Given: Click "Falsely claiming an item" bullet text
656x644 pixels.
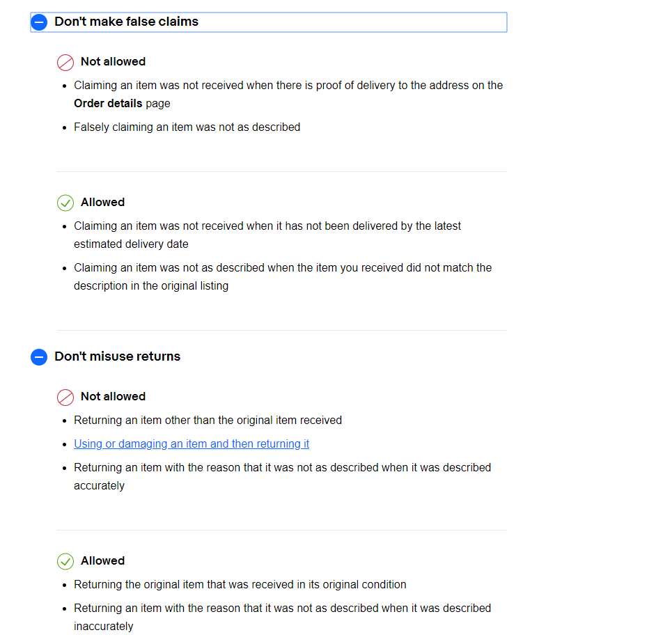Looking at the screenshot, I should point(187,127).
